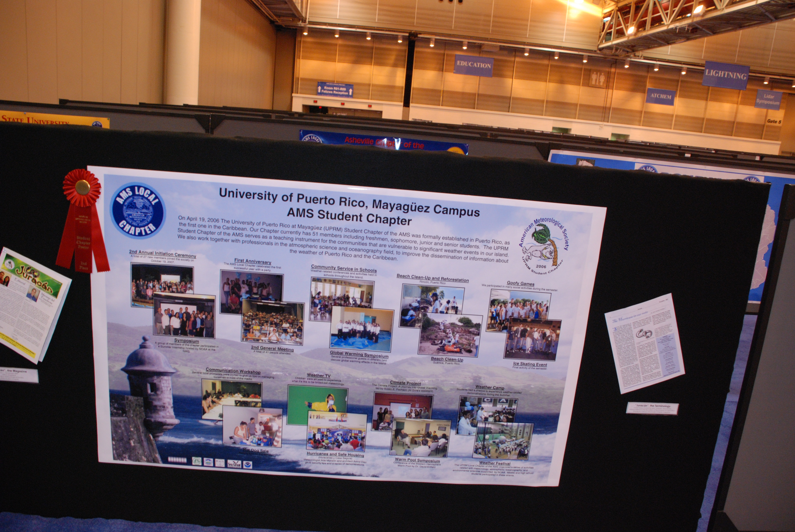
Task: Select the Goofy Games heading
Action: (520, 283)
